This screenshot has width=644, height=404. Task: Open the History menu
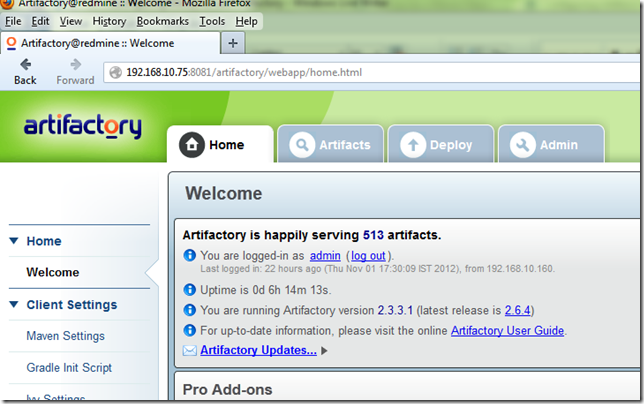coord(109,21)
